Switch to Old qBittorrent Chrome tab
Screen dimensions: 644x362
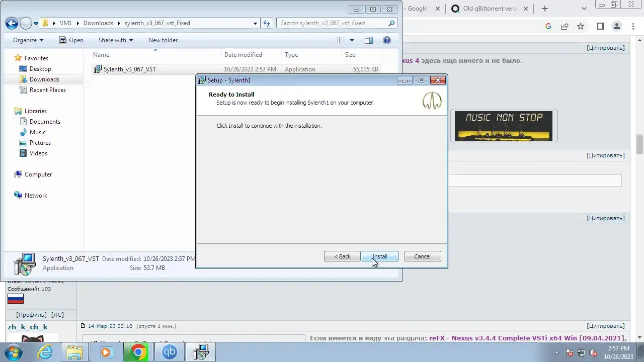pos(491,9)
